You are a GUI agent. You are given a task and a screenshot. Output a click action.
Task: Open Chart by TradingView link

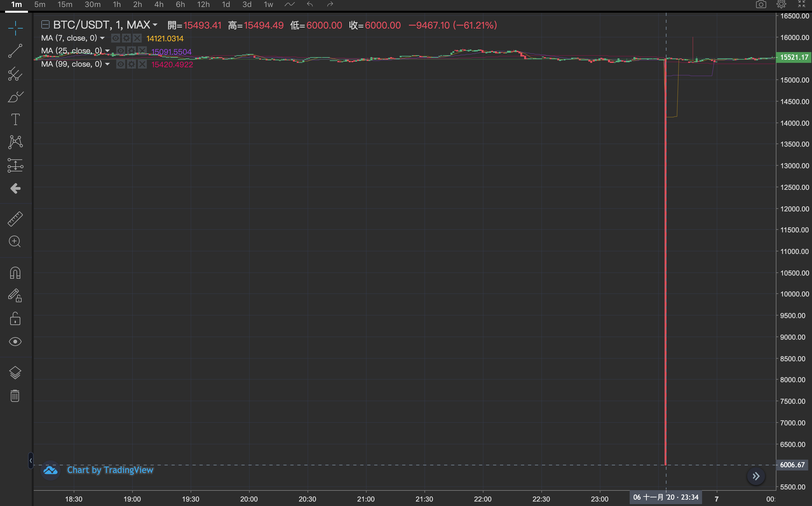[110, 470]
